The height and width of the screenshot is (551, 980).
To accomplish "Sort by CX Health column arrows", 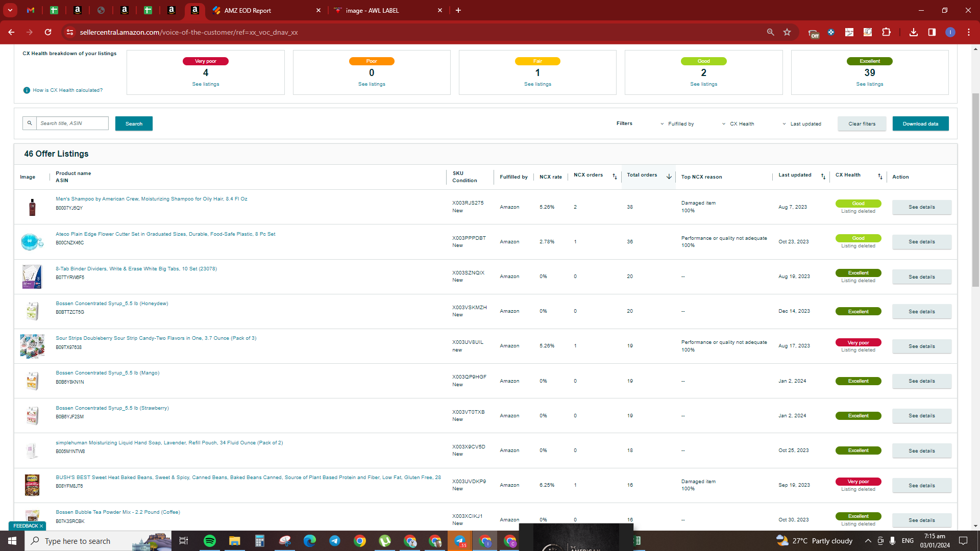I will pyautogui.click(x=880, y=177).
